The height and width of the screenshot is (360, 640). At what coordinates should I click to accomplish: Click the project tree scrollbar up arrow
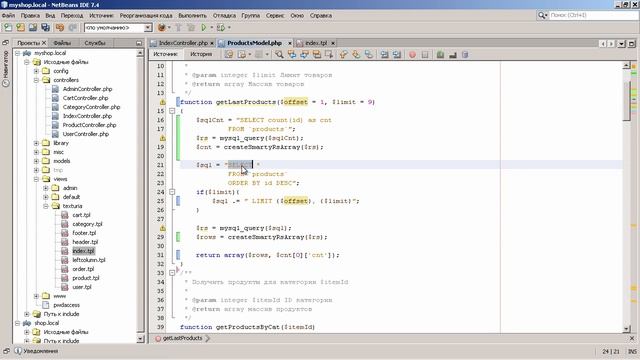tap(140, 53)
